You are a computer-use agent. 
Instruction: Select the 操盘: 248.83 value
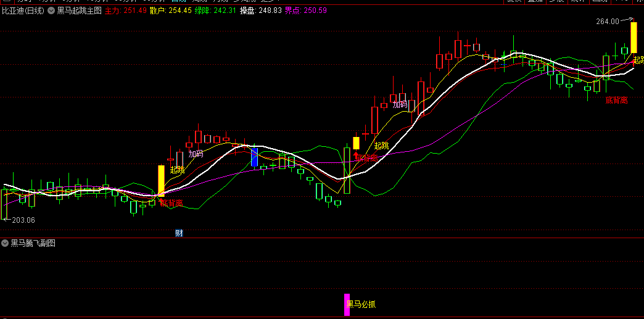261,10
